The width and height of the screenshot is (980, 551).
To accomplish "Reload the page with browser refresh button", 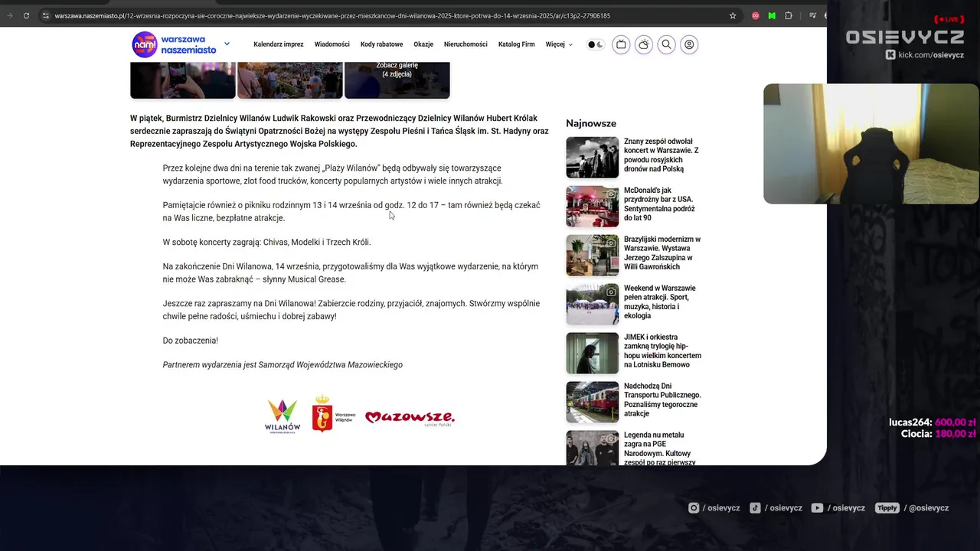I will [x=26, y=15].
